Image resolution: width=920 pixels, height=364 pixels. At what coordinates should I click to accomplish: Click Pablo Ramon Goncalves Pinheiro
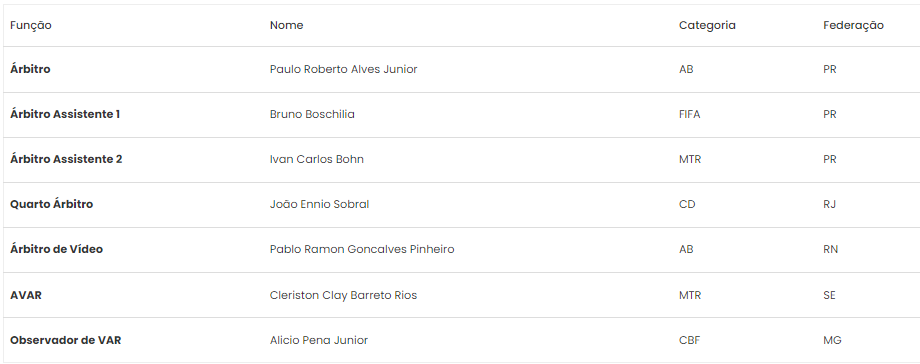[x=362, y=249]
